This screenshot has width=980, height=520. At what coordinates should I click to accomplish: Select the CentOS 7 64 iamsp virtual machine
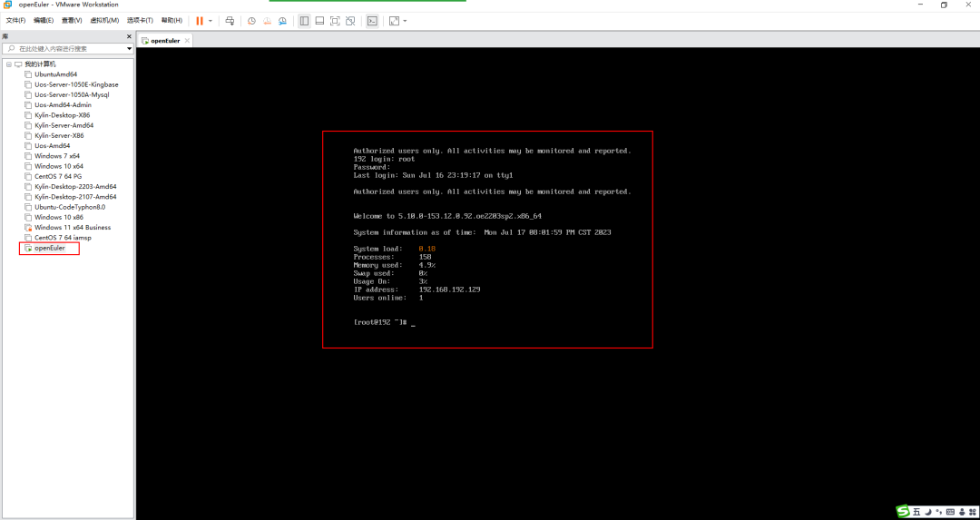point(64,238)
